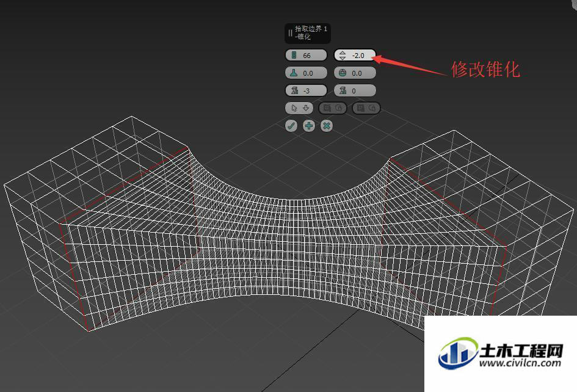The height and width of the screenshot is (392, 577).
Task: Open the pick mode cursor-arrow dropdown
Action: (x=299, y=108)
